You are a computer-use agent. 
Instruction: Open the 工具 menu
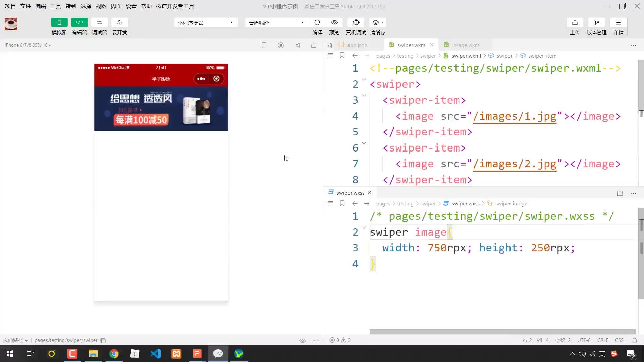(x=56, y=6)
